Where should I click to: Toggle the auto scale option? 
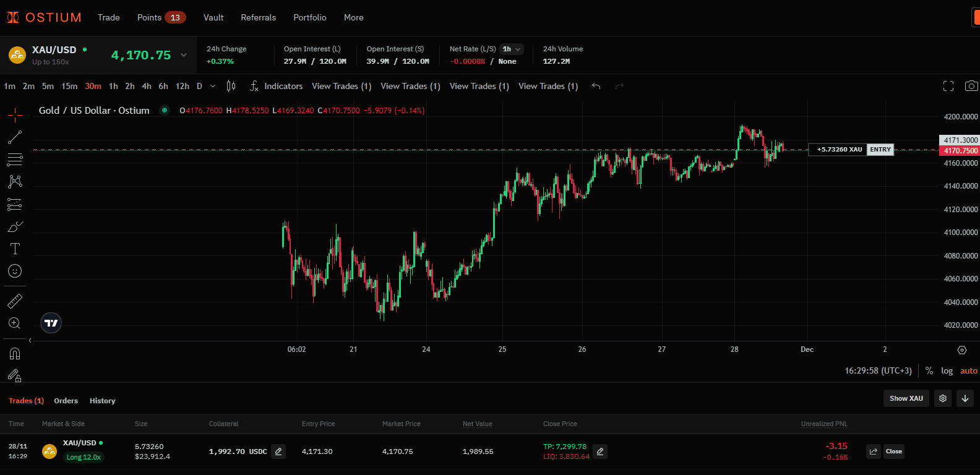(x=968, y=371)
